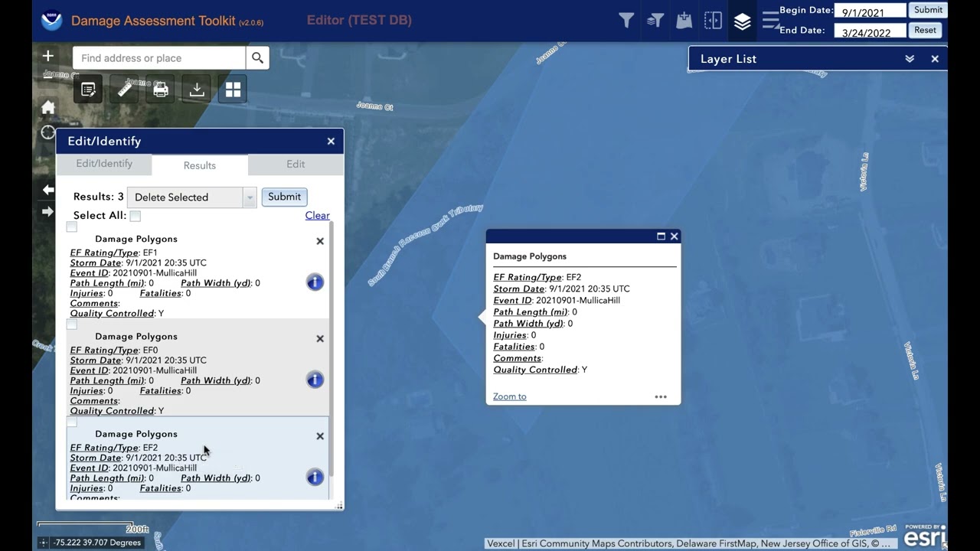Open the Download data tool
The width and height of the screenshot is (980, 551).
tap(197, 90)
